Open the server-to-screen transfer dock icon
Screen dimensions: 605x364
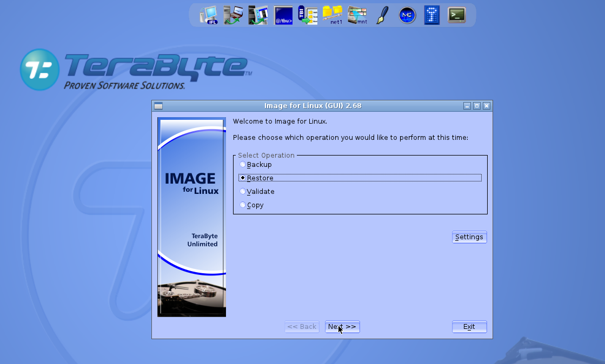(258, 16)
